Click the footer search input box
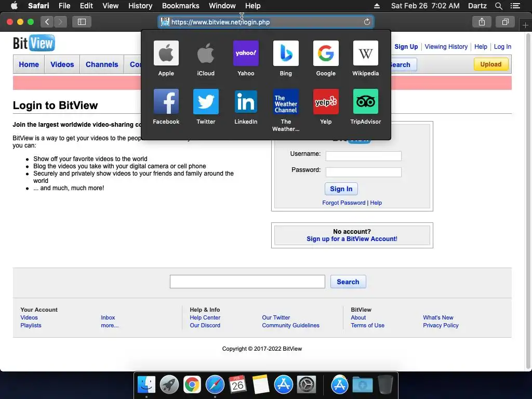The width and height of the screenshot is (532, 399). [247, 282]
